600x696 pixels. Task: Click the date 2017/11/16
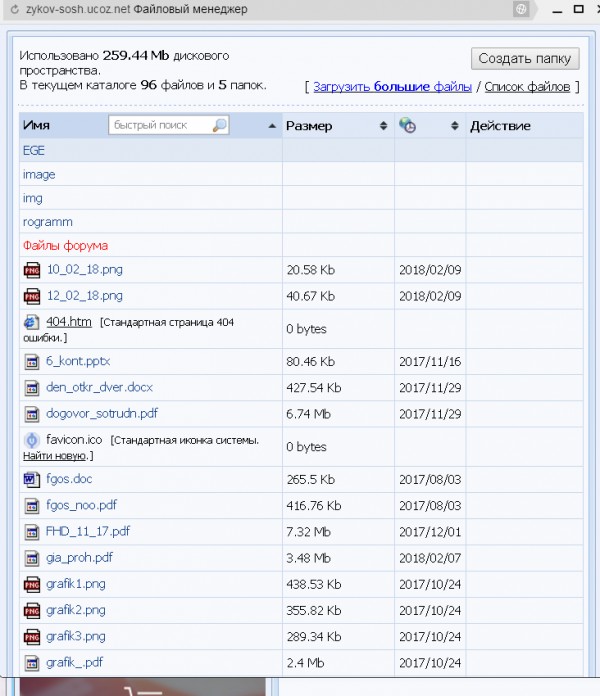point(430,362)
